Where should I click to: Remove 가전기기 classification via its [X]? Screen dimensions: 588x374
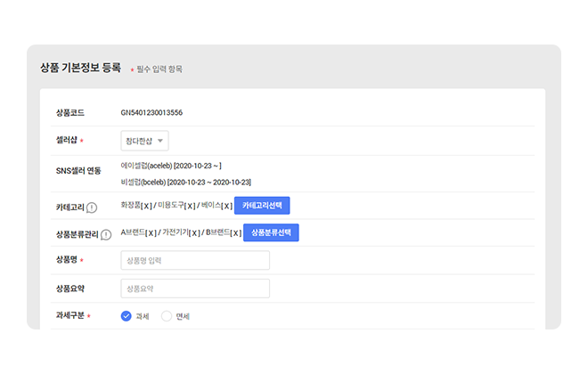coord(194,233)
